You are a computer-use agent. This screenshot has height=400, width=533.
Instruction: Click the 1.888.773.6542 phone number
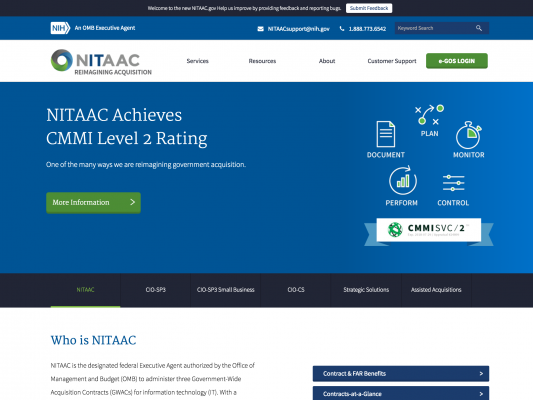pyautogui.click(x=367, y=29)
